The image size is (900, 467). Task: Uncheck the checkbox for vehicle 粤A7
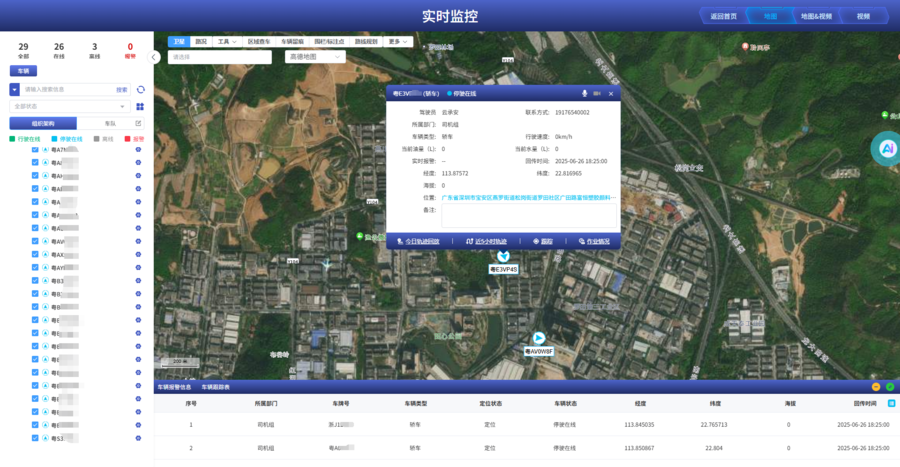[x=35, y=150]
